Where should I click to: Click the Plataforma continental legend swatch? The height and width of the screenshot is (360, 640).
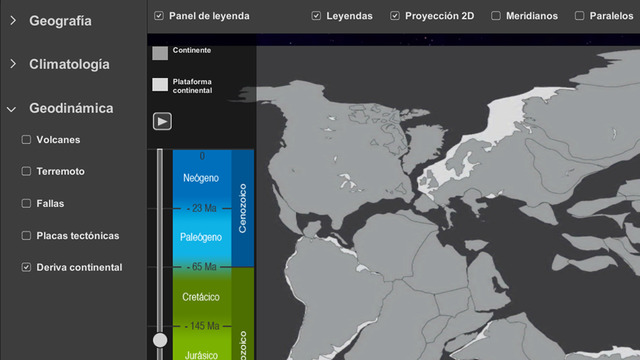tap(160, 85)
